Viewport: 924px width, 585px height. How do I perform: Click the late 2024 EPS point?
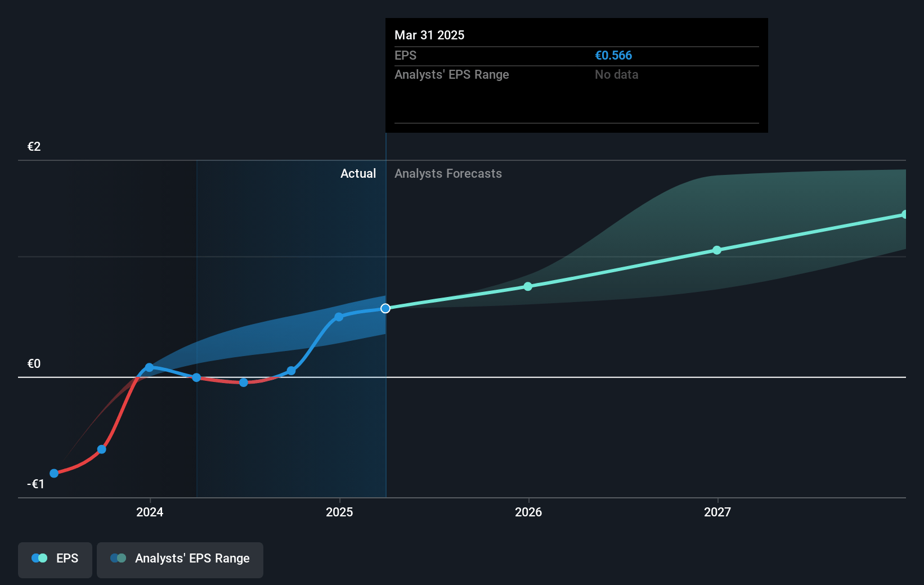[291, 371]
